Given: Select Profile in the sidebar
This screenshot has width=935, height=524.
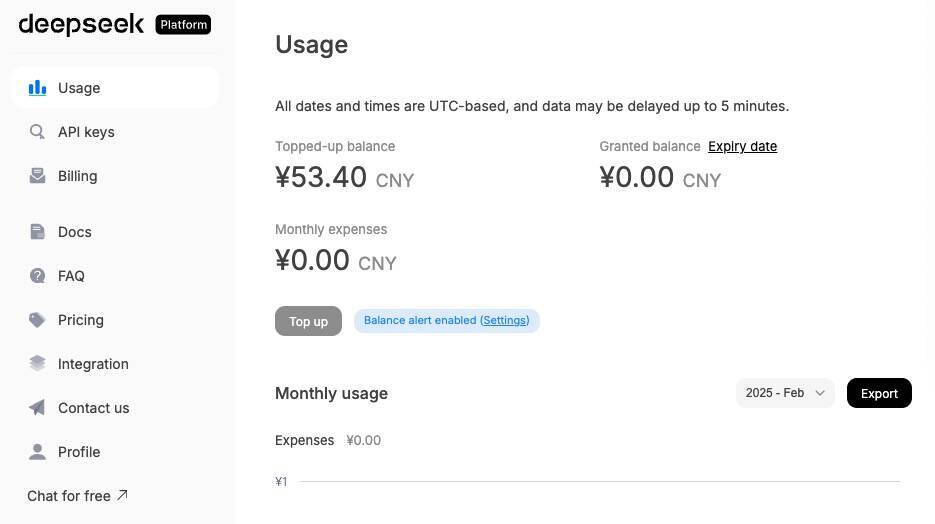Looking at the screenshot, I should point(79,452).
